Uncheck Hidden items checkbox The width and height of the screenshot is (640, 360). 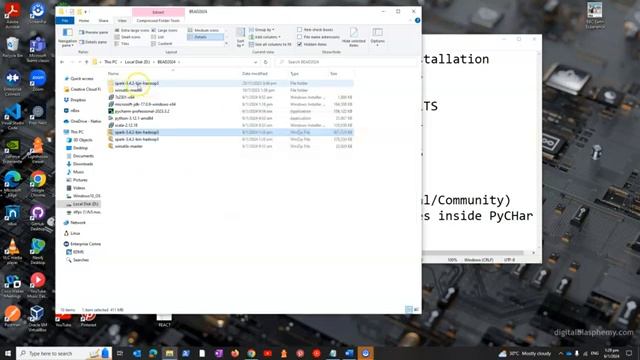pos(312,44)
